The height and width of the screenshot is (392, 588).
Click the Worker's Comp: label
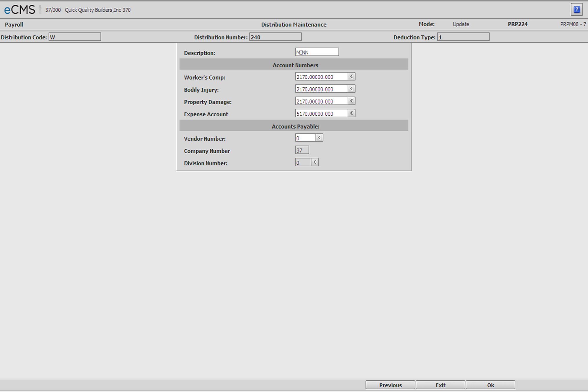(204, 78)
